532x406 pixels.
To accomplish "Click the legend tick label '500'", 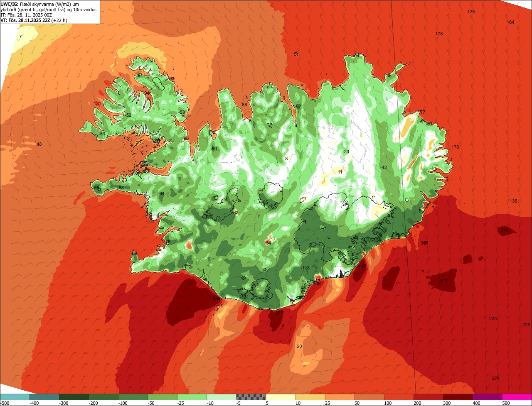I will pos(506,403).
